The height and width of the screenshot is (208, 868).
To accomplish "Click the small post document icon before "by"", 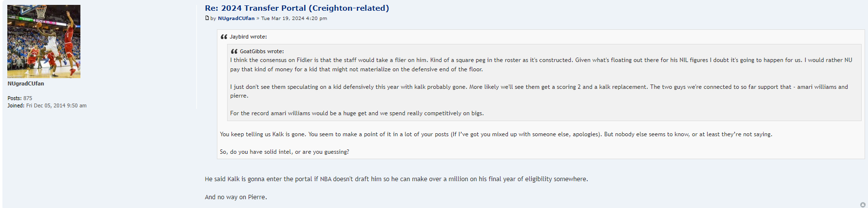I will (207, 18).
